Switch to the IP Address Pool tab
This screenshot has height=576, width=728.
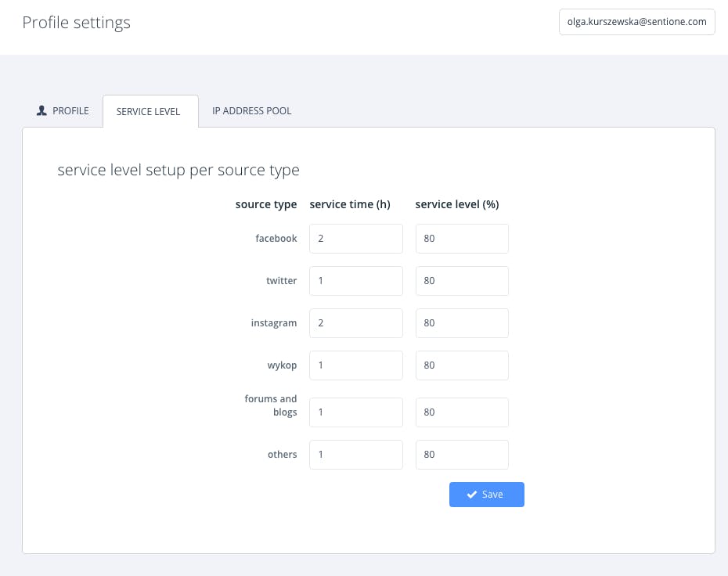[x=251, y=111]
